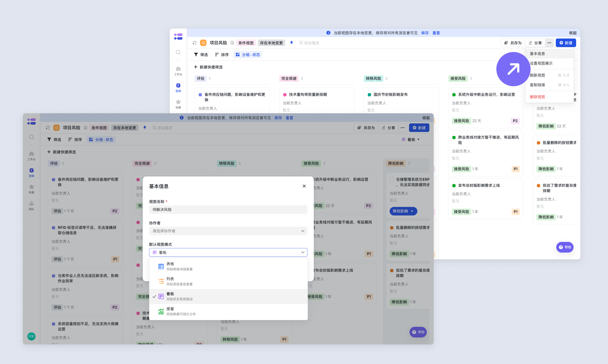Choose 删除视图 from the menu

pyautogui.click(x=549, y=97)
